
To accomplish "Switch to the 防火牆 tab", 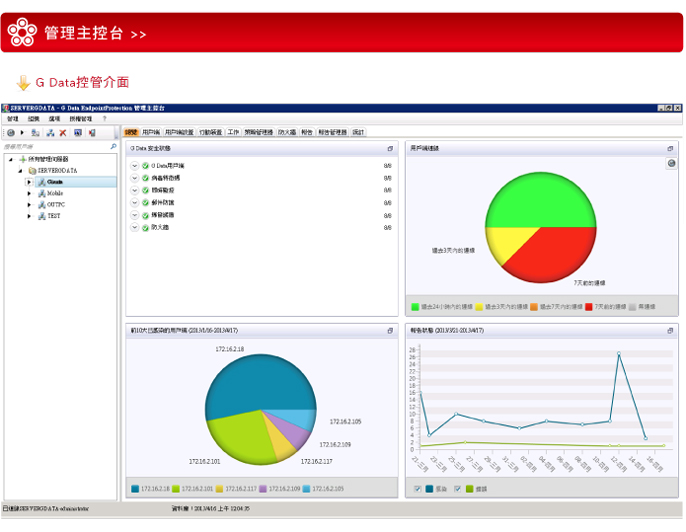I will coord(287,132).
